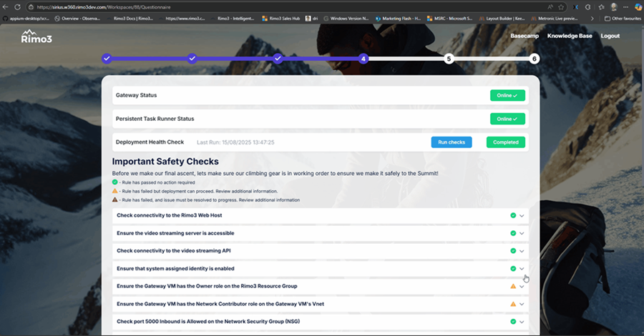
Task: Click the green Completed status badge
Action: click(505, 142)
